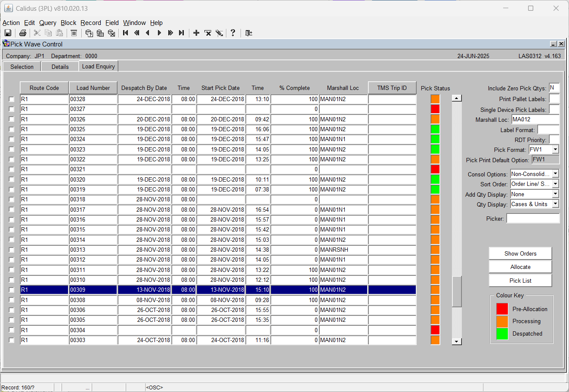
Task: Click the Enter Query database icon
Action: point(89,33)
